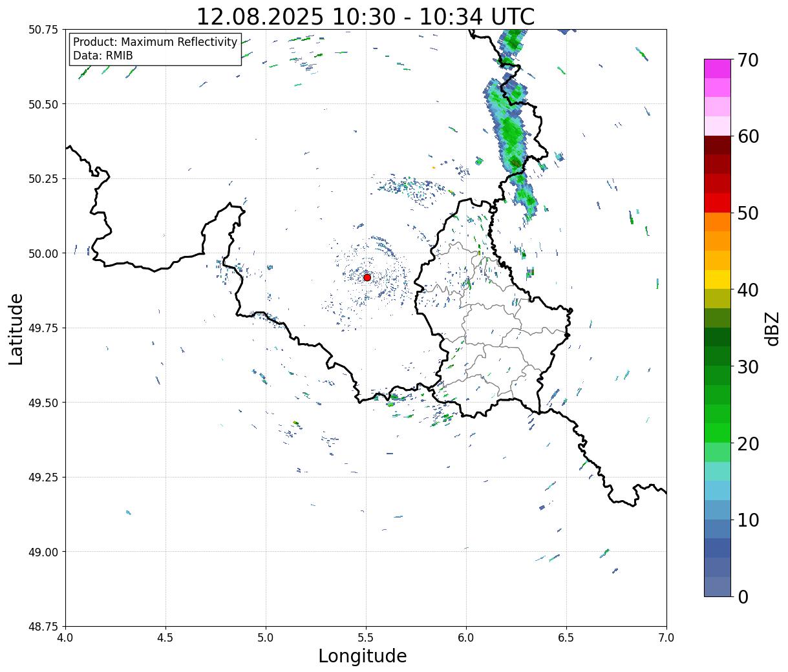Click the dark maroon colorbar band just below 60
The height and width of the screenshot is (672, 788).
[718, 145]
